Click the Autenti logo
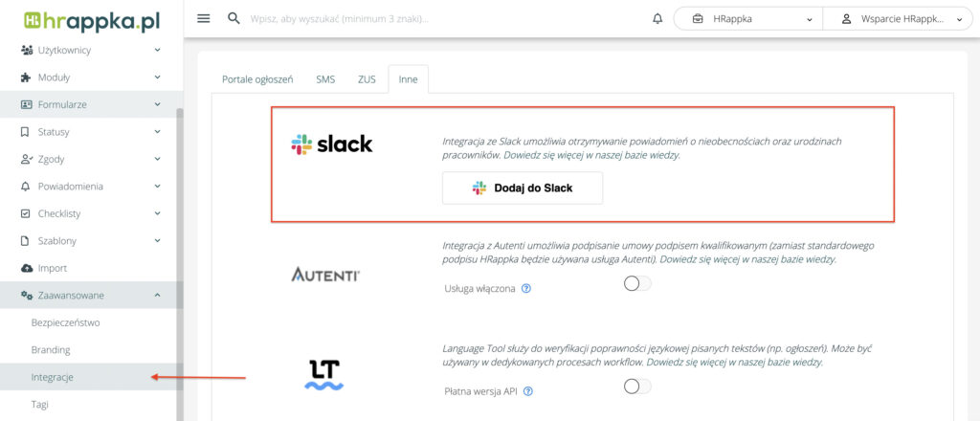Viewport: 980px width, 421px height. [325, 276]
